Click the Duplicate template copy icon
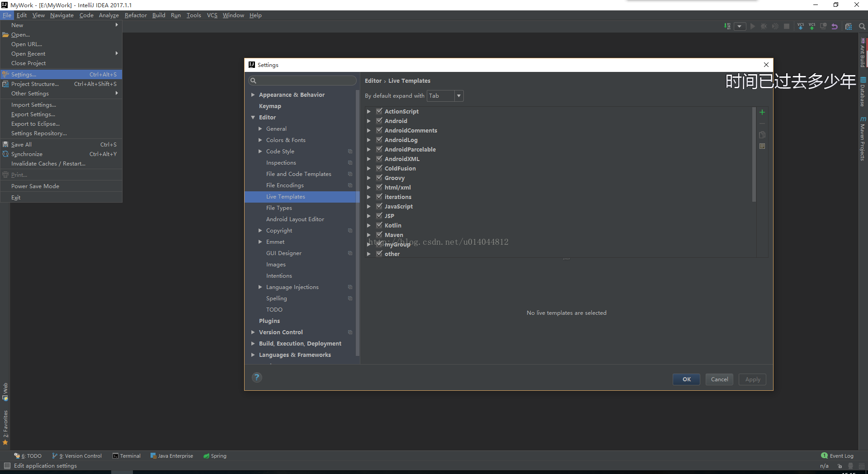This screenshot has height=474, width=868. coord(762,135)
